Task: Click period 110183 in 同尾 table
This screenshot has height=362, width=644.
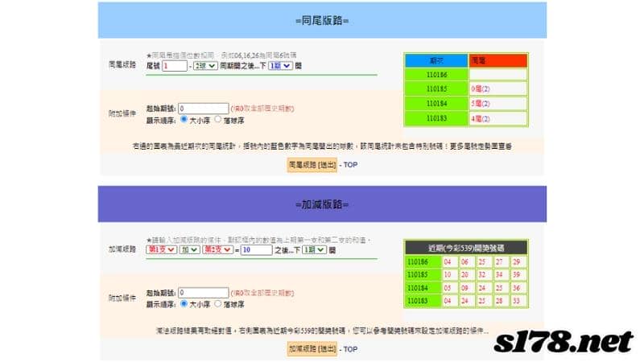Action: click(x=436, y=118)
